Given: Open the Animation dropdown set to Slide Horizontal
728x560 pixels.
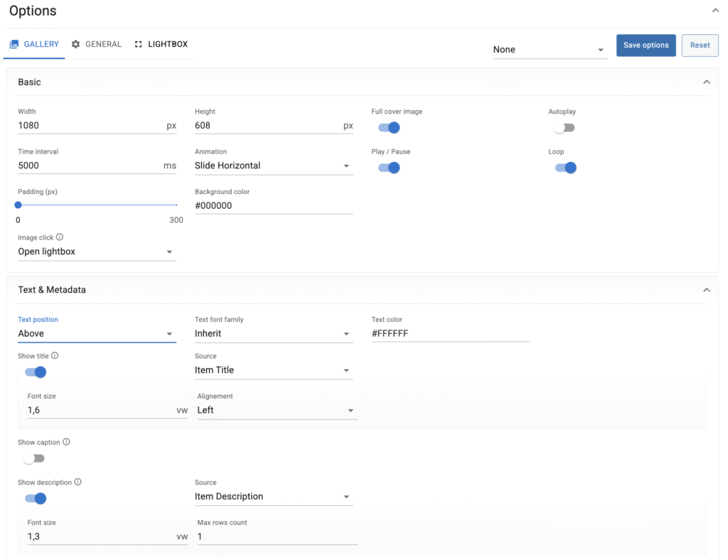Looking at the screenshot, I should tap(274, 166).
